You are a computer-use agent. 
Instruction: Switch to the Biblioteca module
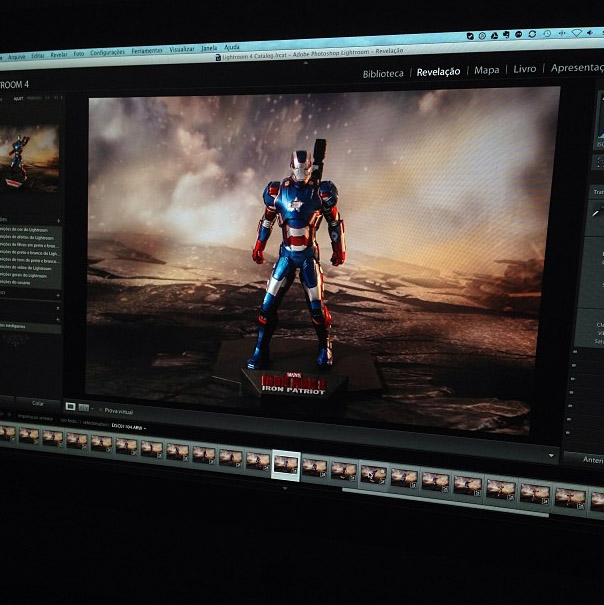(383, 73)
